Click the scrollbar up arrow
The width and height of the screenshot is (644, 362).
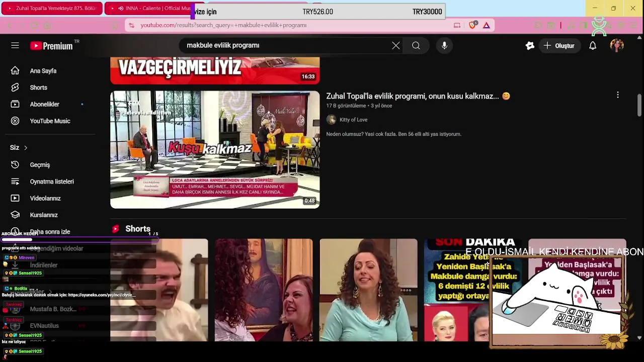point(639,38)
